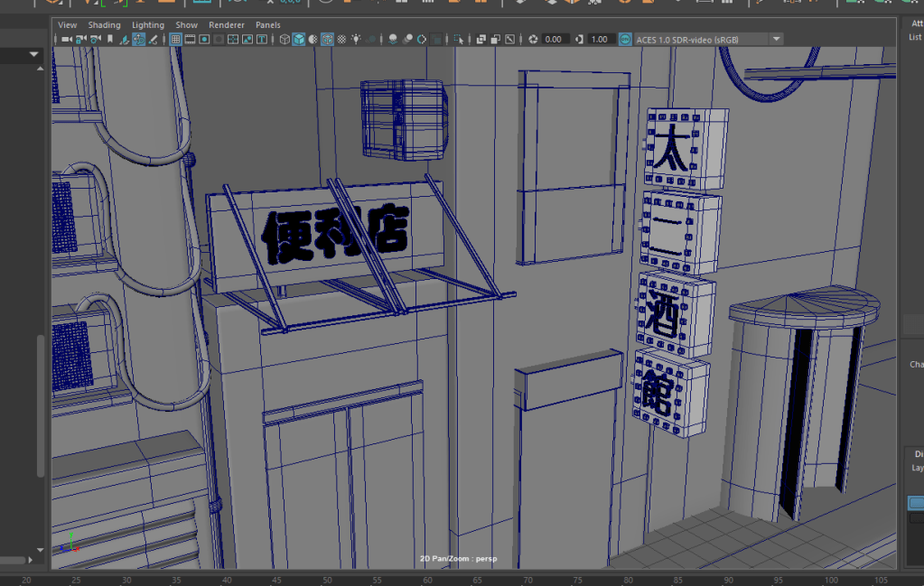Click the Isolate Select icon
Screen dimensions: 924x586
pos(459,40)
